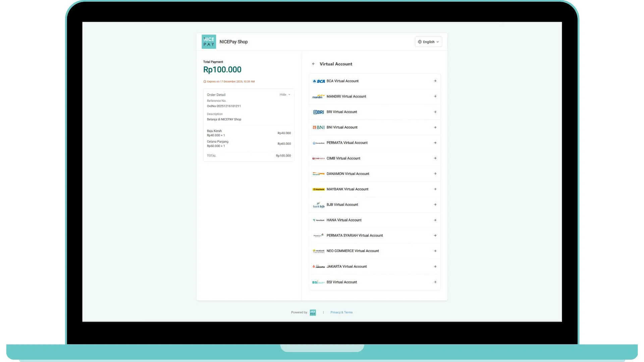Open the Privacy & Terms link
The height and width of the screenshot is (362, 644).
[341, 312]
